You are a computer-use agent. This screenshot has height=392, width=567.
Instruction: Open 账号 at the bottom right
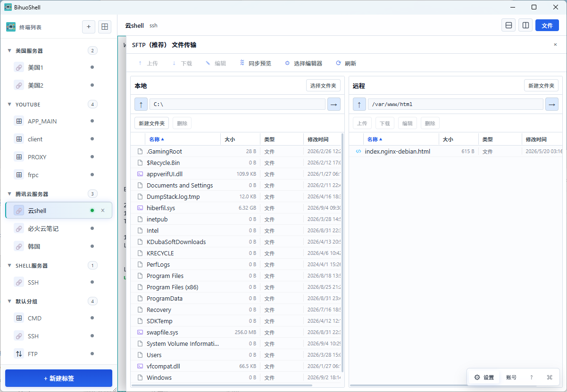(x=511, y=377)
